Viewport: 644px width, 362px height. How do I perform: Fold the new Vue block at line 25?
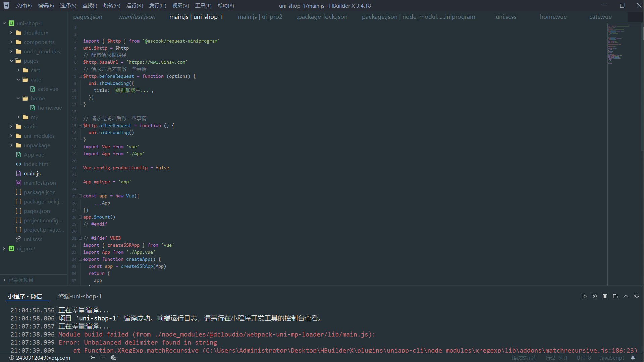pyautogui.click(x=80, y=196)
